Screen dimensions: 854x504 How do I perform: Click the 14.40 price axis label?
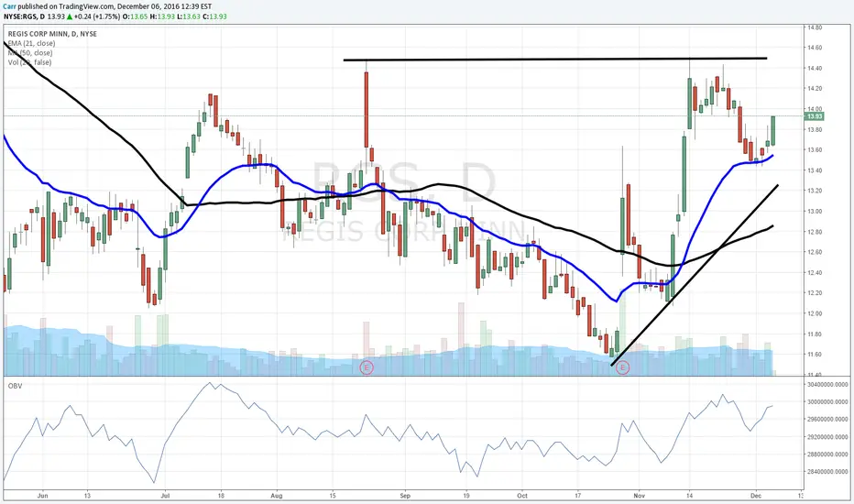815,68
